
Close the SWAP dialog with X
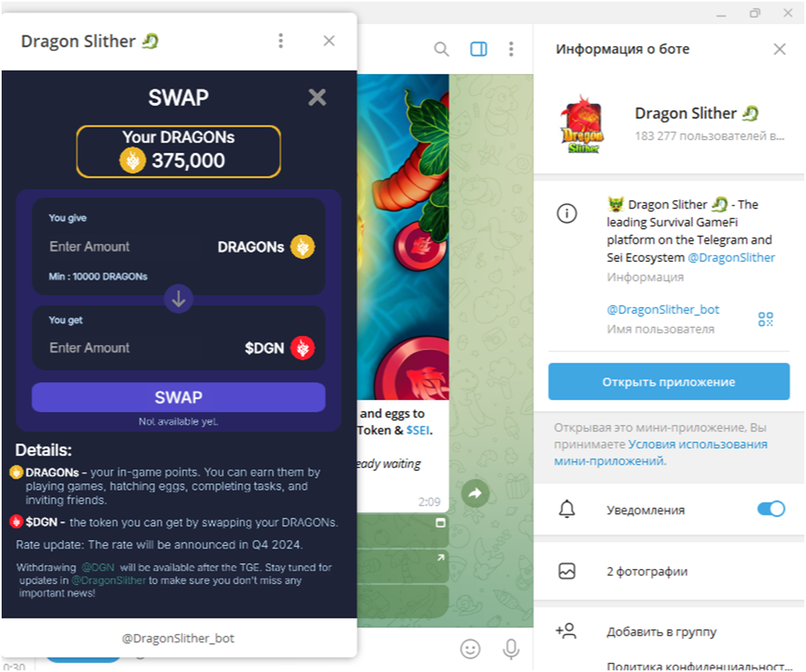coord(317,97)
